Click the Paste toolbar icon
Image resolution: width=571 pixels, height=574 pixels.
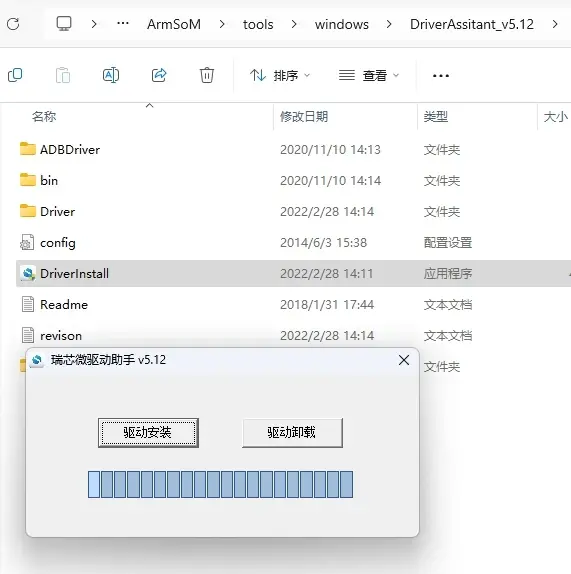coord(63,75)
